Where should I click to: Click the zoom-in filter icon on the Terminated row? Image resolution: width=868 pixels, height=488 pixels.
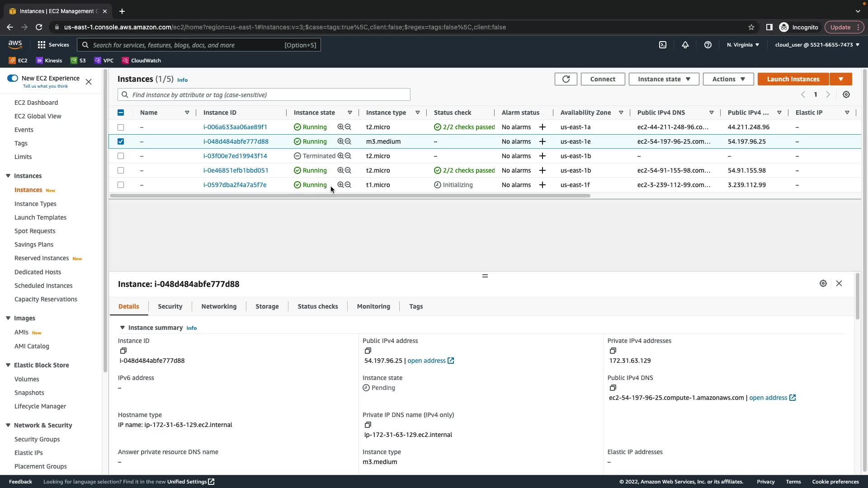pyautogui.click(x=340, y=156)
